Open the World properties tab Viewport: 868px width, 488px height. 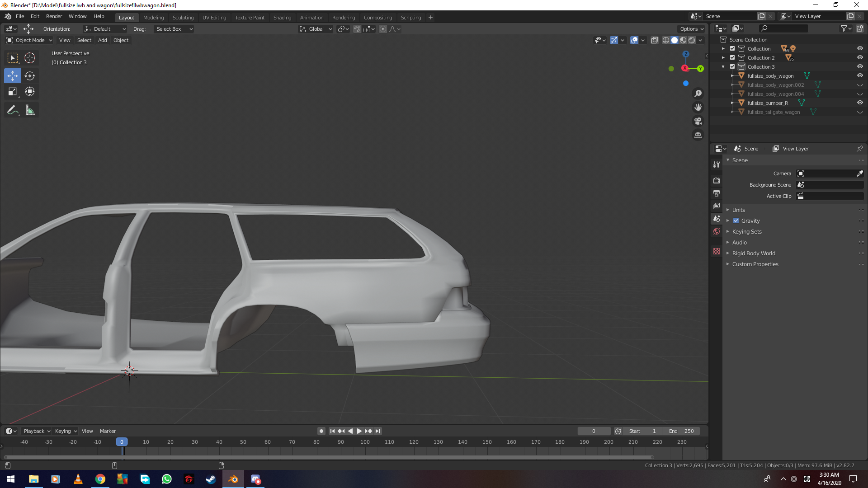[x=717, y=231]
